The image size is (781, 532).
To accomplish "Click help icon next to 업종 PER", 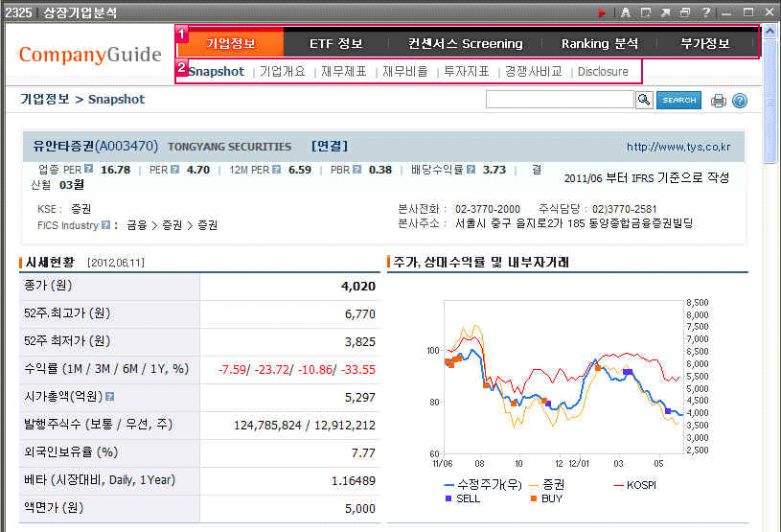I will [x=89, y=169].
